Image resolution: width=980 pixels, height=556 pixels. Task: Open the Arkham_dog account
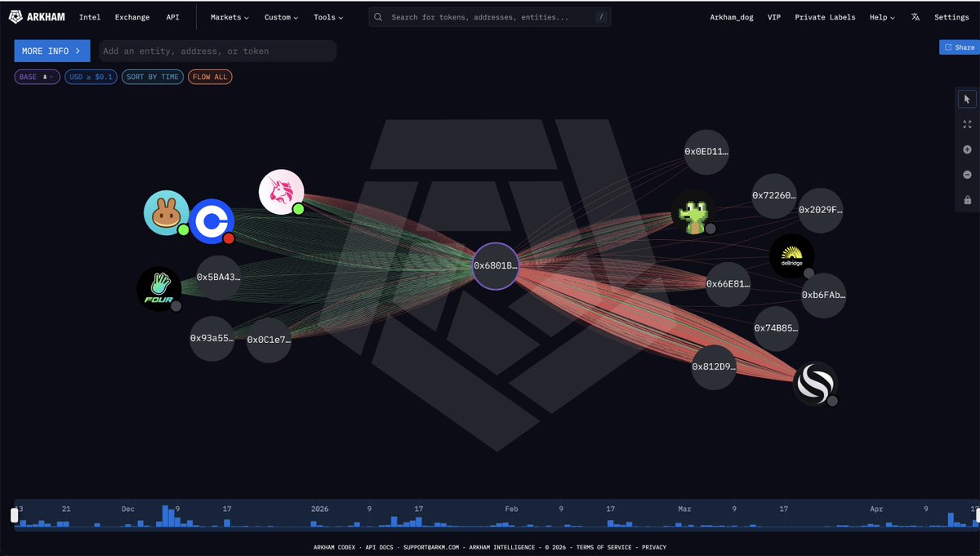733,17
